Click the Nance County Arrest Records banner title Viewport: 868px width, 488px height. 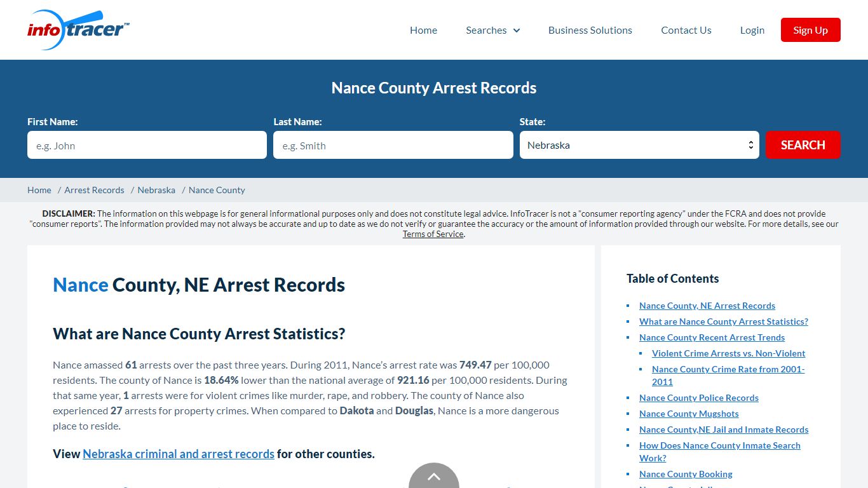[434, 88]
